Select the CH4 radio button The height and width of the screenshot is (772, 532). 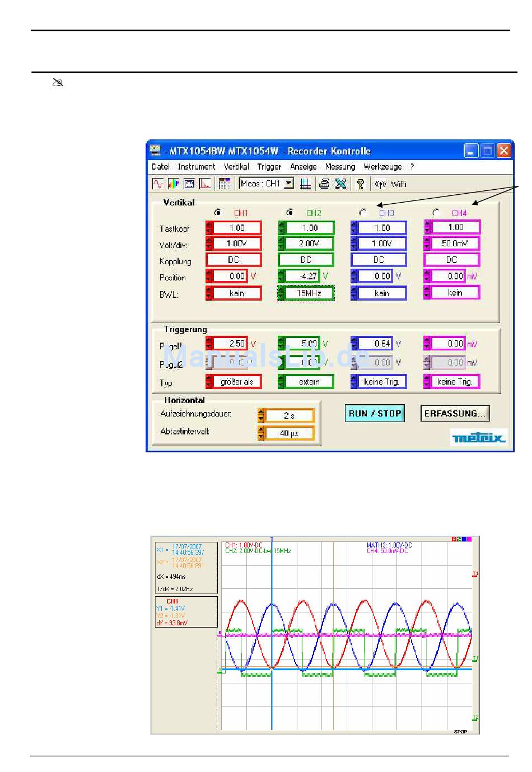[x=436, y=213]
